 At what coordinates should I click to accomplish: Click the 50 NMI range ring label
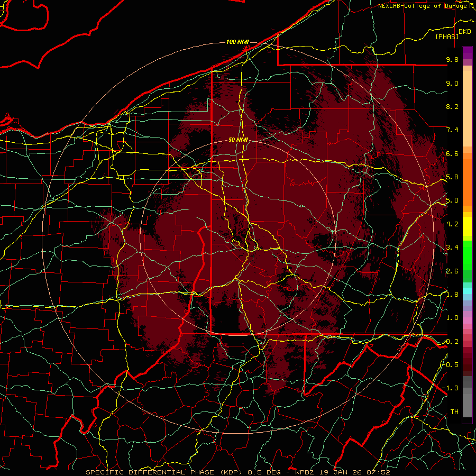(239, 140)
